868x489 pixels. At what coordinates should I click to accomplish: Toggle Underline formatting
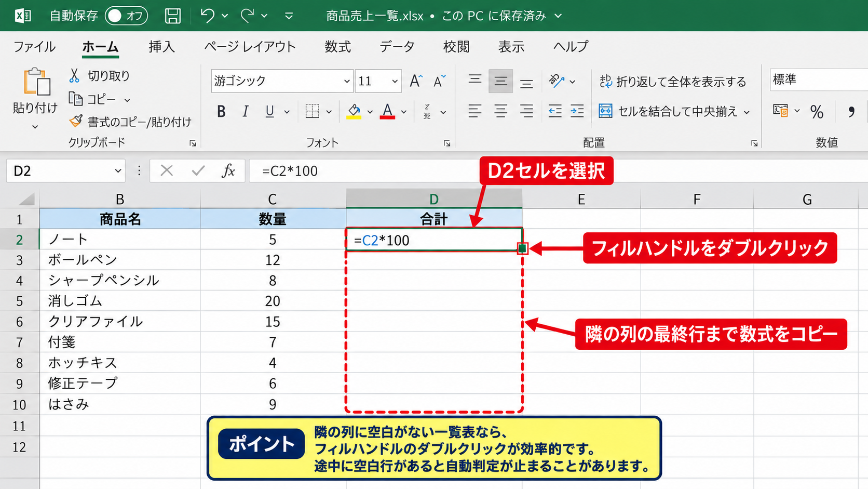269,111
